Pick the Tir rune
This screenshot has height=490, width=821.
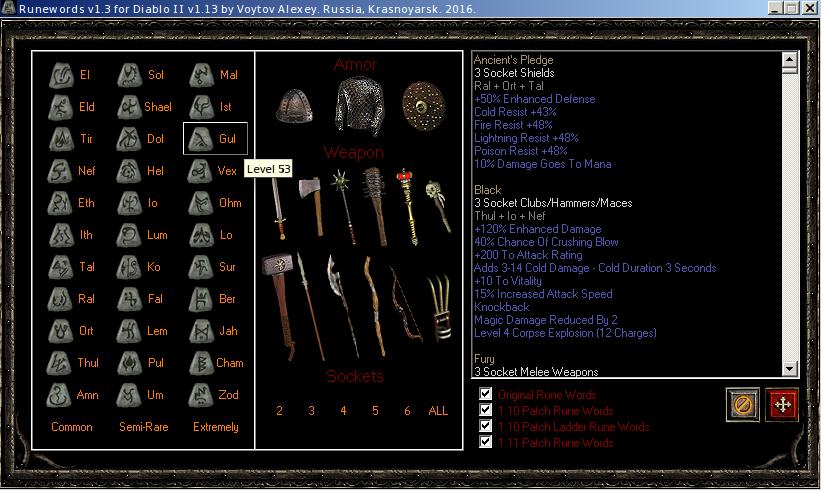[x=62, y=139]
